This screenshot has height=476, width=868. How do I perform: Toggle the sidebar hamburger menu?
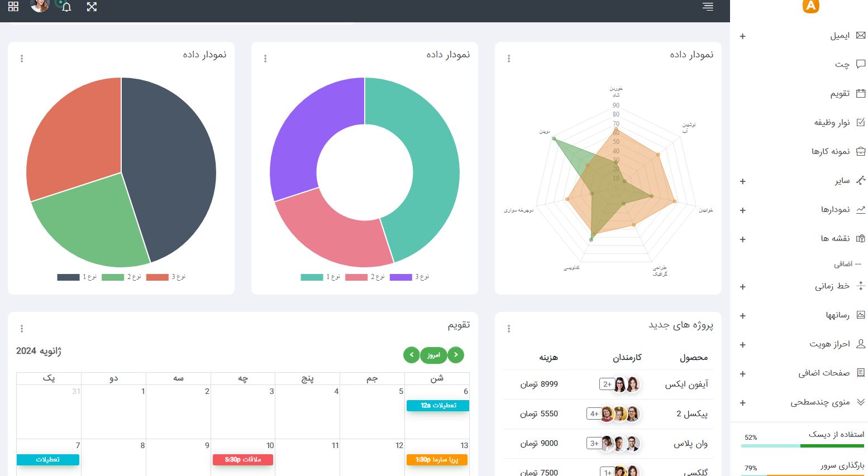point(708,7)
